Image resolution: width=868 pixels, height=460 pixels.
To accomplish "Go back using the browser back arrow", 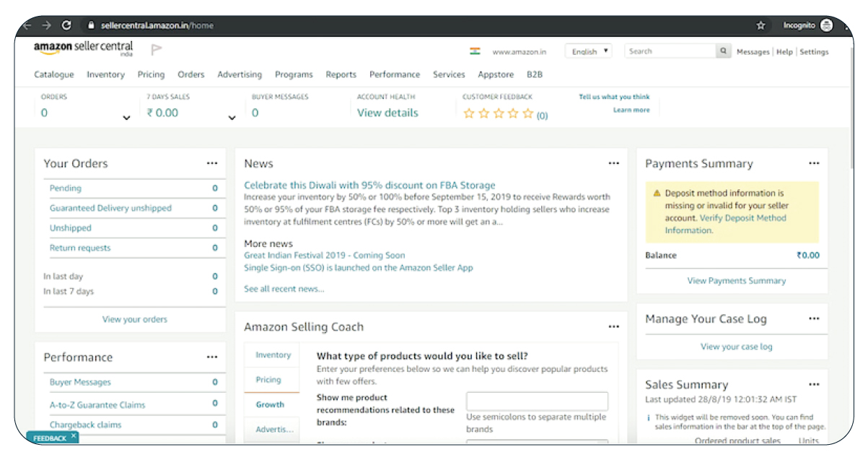I will (27, 25).
